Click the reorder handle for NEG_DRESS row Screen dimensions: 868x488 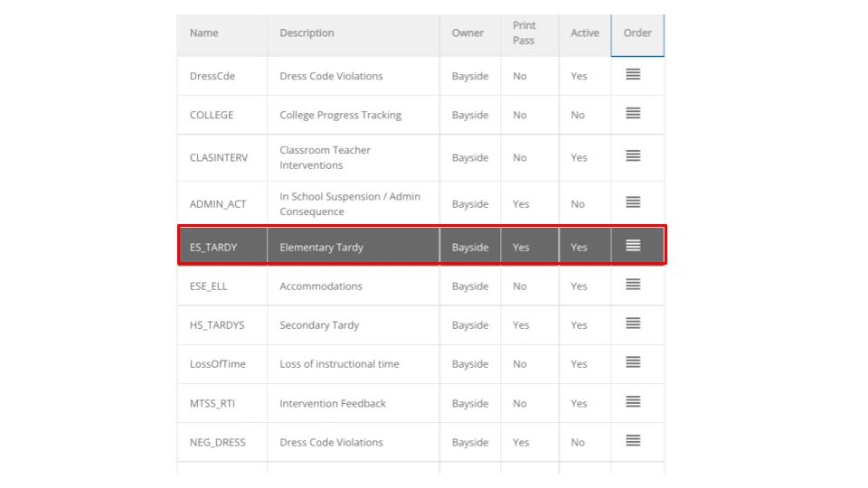[x=633, y=441]
